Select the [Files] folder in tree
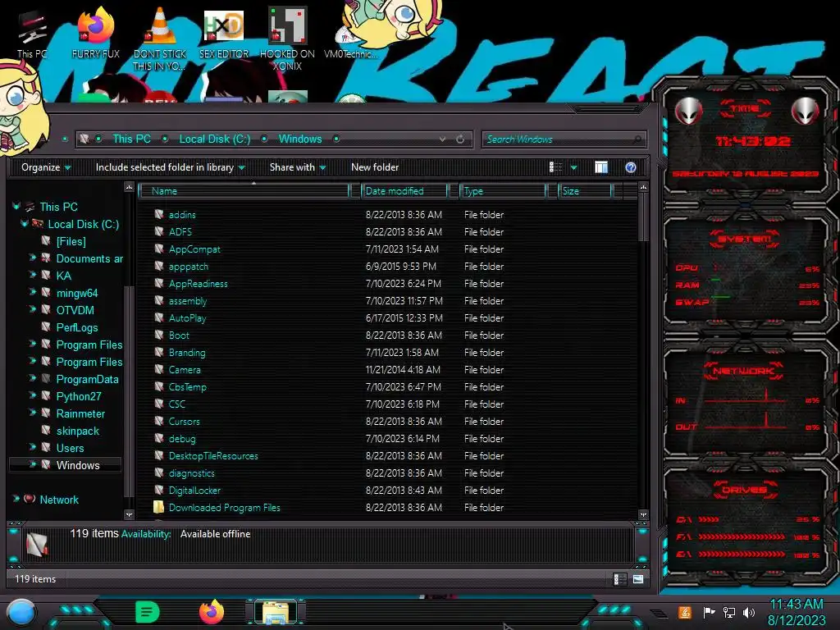 pos(71,241)
